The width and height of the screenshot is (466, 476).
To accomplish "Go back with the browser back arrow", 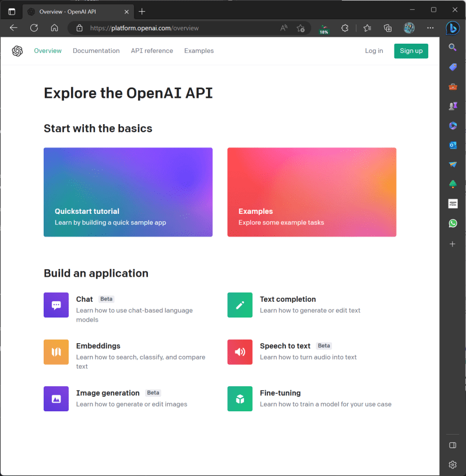I will (x=13, y=28).
